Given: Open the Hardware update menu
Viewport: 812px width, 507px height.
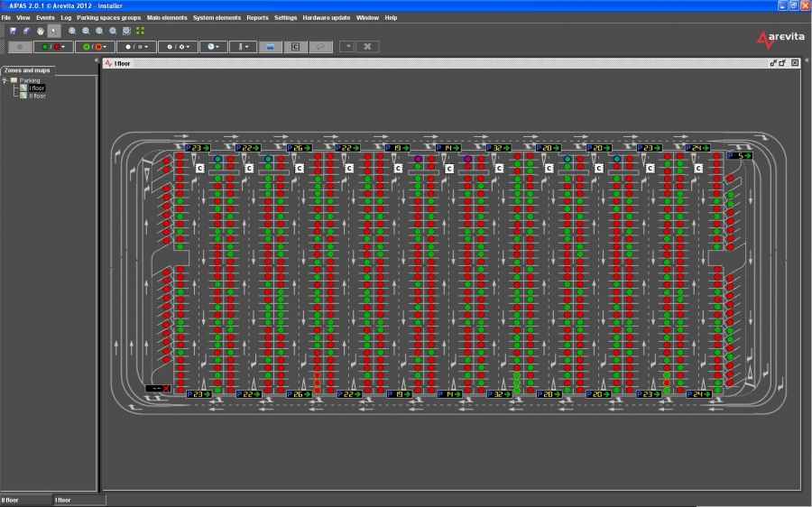Looking at the screenshot, I should click(327, 17).
